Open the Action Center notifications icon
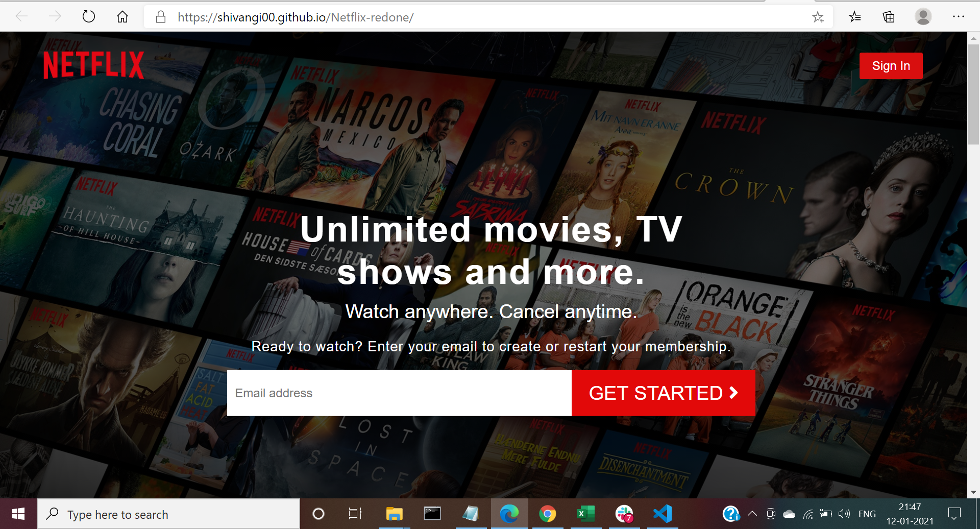 pyautogui.click(x=954, y=514)
